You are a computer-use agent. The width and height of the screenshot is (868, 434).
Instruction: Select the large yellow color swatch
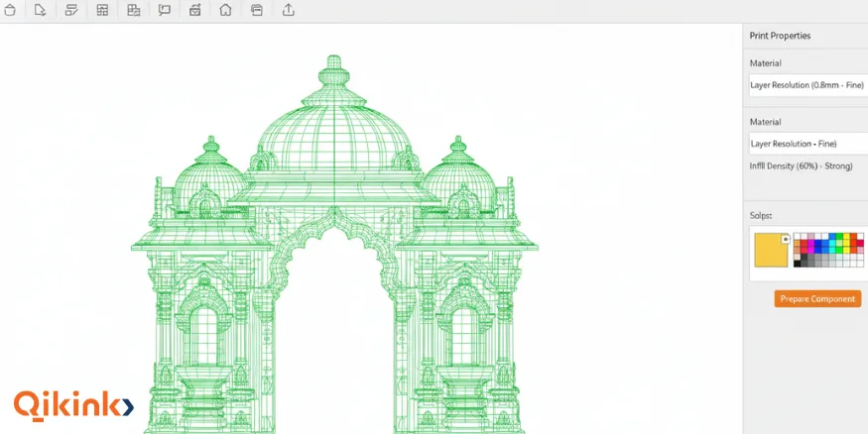[770, 250]
